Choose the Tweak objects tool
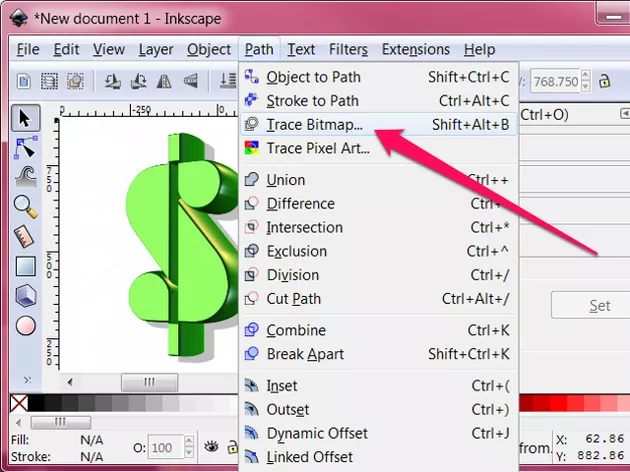Viewport: 630px width, 472px height. [x=25, y=177]
